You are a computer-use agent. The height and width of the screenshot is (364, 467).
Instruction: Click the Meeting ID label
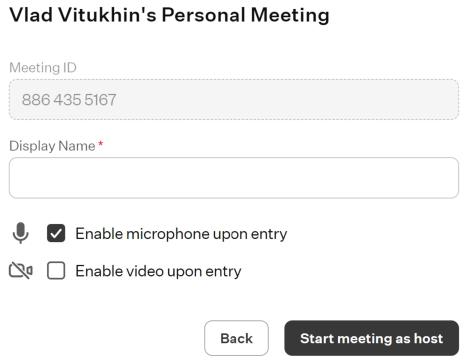[43, 68]
